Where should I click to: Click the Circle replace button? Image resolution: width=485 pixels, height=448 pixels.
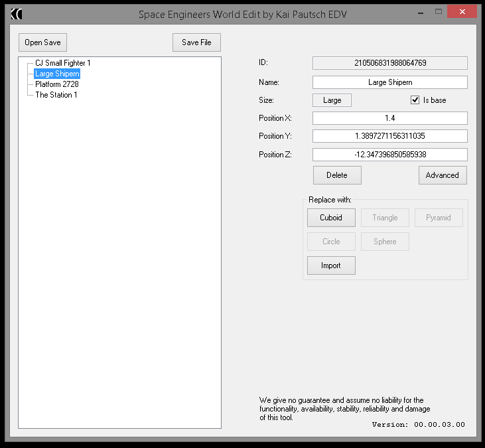(331, 242)
